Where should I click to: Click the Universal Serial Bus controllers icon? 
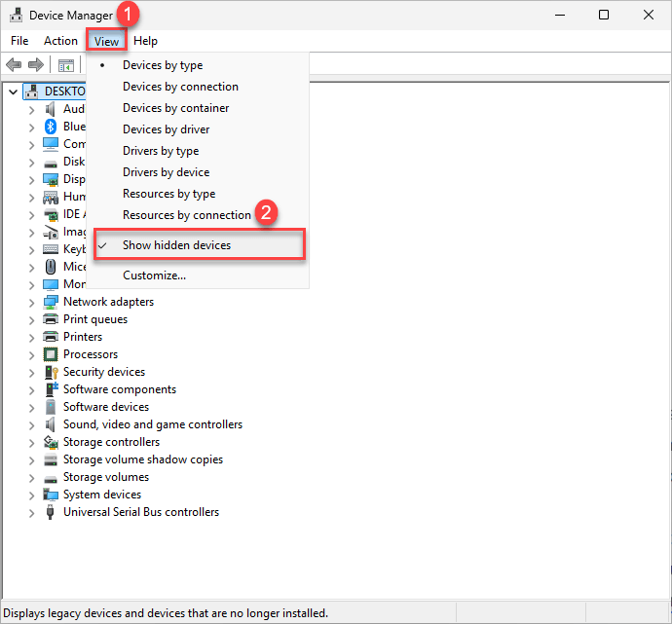[52, 512]
